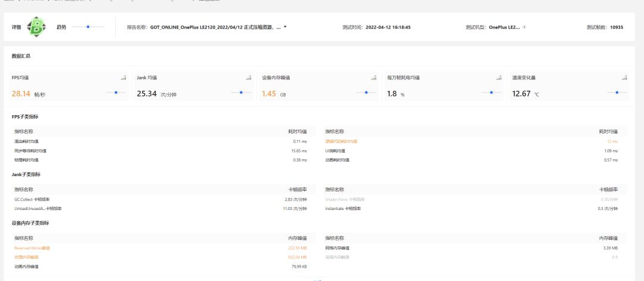Screen dimensions: 644x281
Task: Click the 趋势 slider beside rating
Action: [88, 27]
